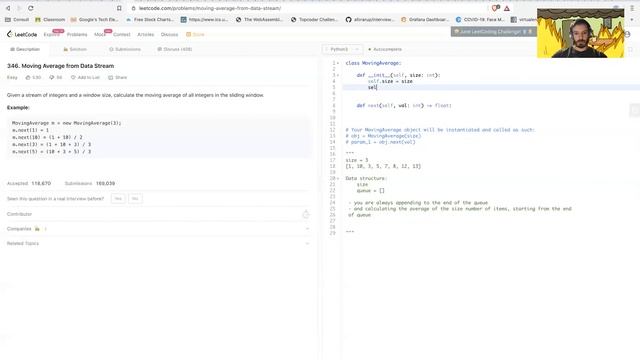Open the Discuss menu item in navbar
This screenshot has width=640, height=360.
click(169, 35)
